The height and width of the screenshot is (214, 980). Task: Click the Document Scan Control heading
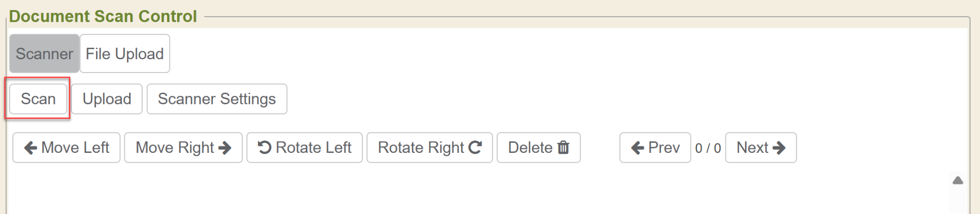(x=103, y=16)
